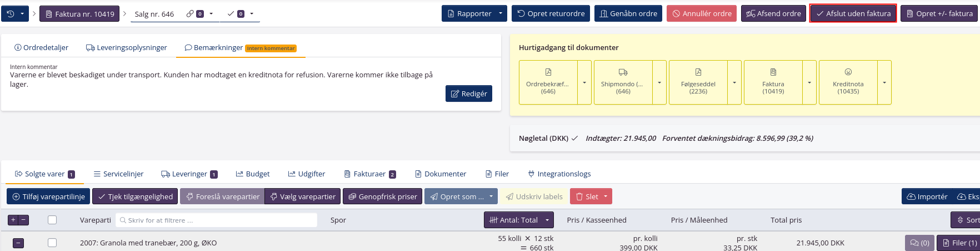The width and height of the screenshot is (980, 251).
Task: Open the Filer tab
Action: point(497,174)
